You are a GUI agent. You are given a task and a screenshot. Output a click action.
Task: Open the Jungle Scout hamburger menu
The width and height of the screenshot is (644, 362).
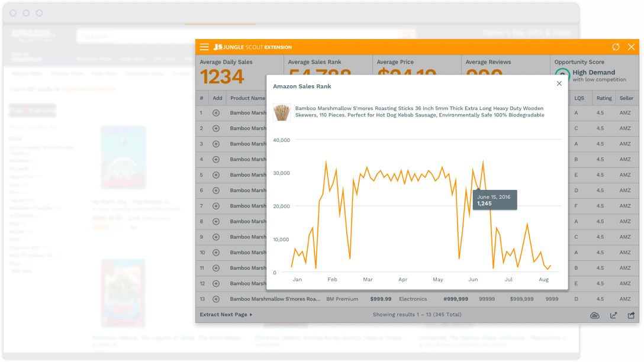point(204,47)
